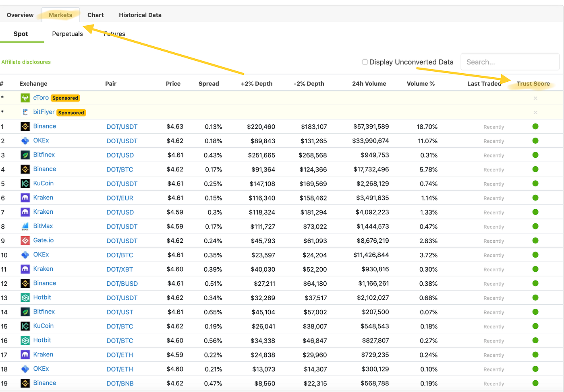Sort by Last Traded column header

[x=484, y=84]
